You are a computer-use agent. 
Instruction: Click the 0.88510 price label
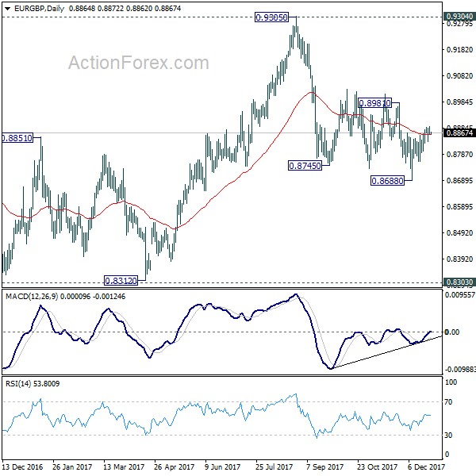17,138
